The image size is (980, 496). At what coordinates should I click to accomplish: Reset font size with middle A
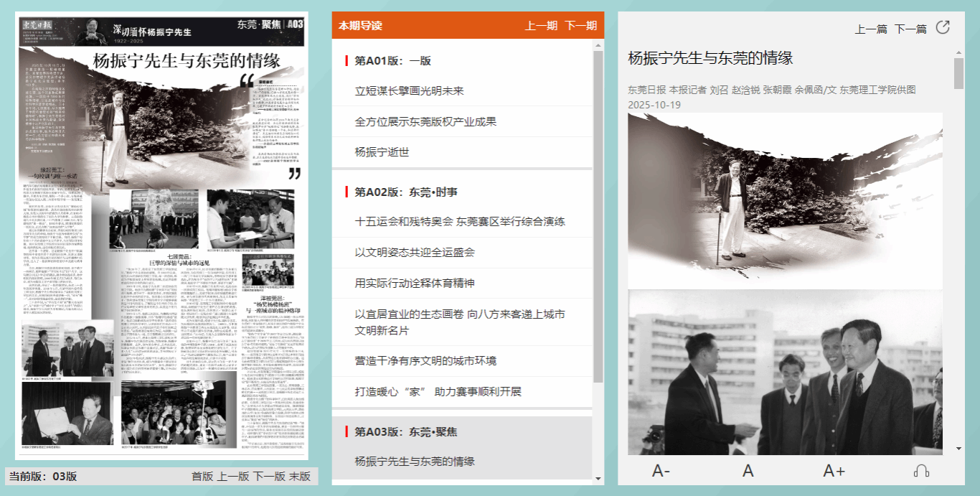click(748, 471)
